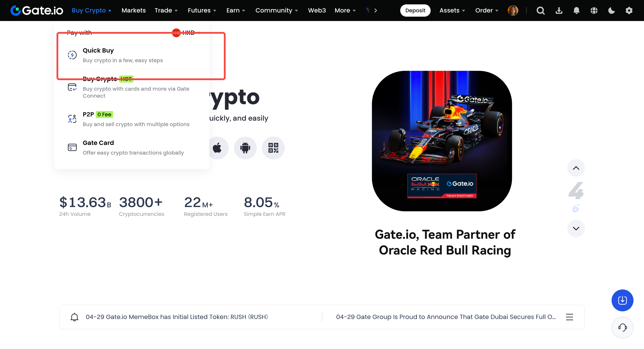Click the Deposit button
644x349 pixels.
tap(415, 11)
